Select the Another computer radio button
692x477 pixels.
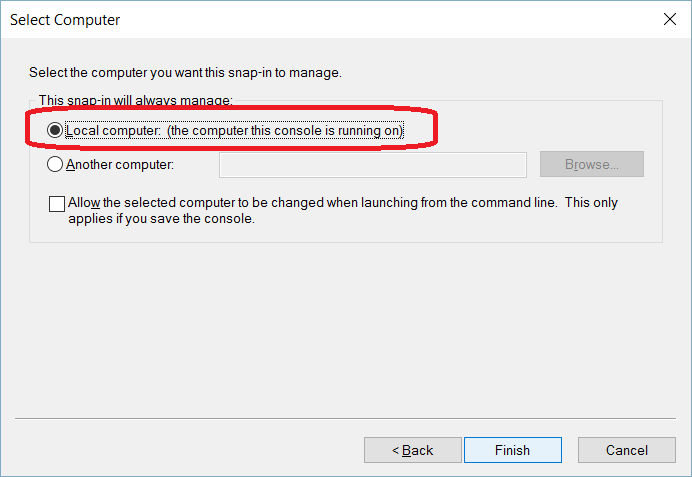pyautogui.click(x=54, y=164)
